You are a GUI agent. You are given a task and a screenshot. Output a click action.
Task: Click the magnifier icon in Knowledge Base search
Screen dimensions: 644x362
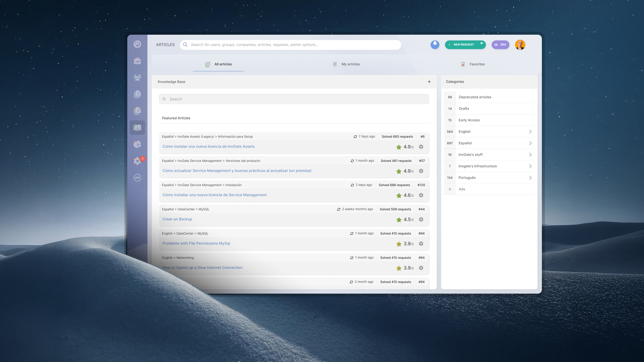[164, 99]
